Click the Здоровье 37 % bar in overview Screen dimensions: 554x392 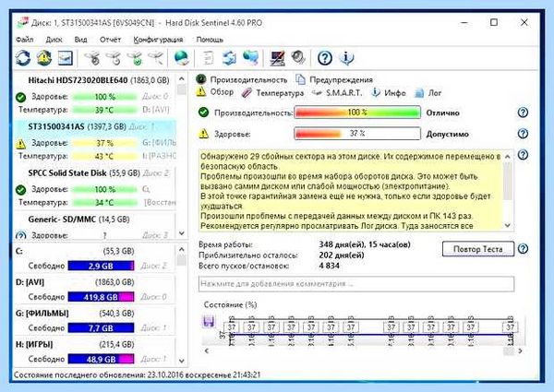pyautogui.click(x=357, y=134)
